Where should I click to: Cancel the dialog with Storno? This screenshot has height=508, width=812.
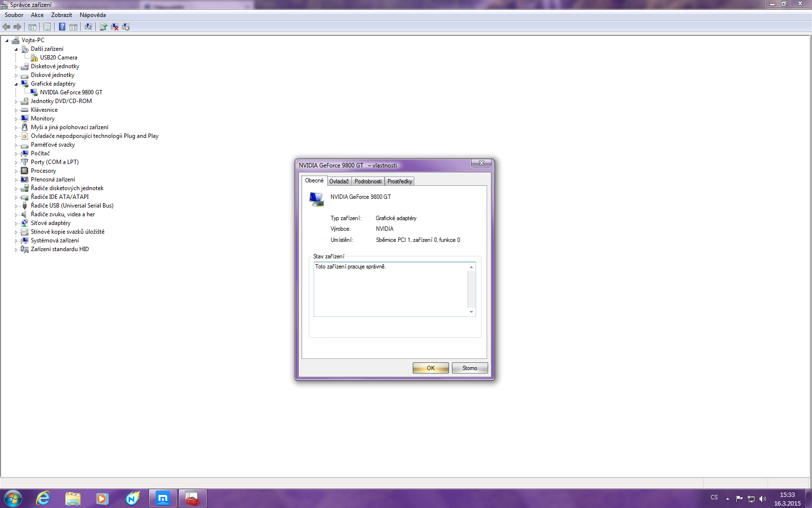470,368
